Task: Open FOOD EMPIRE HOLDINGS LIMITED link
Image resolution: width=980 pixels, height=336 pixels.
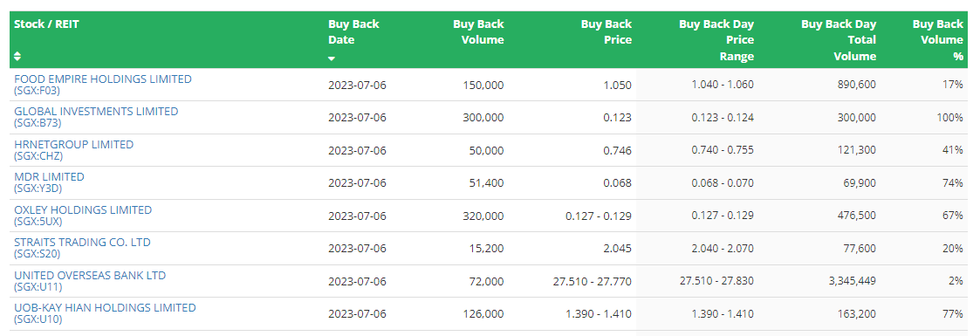Action: click(x=103, y=79)
